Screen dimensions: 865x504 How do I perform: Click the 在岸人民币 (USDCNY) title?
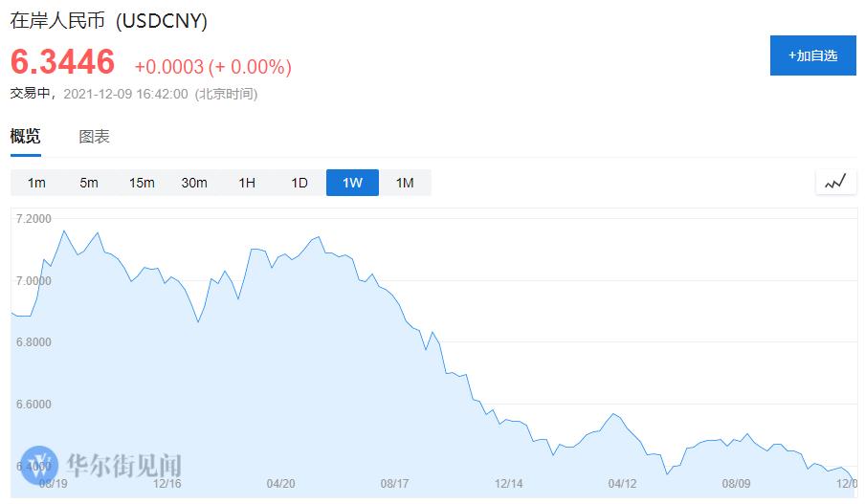click(x=109, y=20)
